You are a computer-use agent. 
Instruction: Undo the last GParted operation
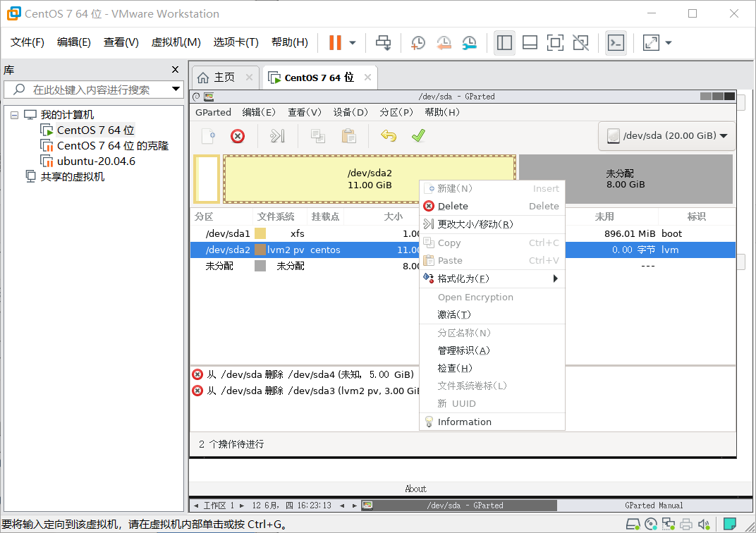389,136
